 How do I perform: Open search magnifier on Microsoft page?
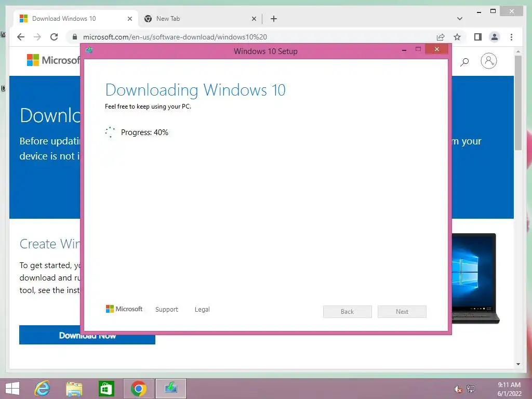464,62
